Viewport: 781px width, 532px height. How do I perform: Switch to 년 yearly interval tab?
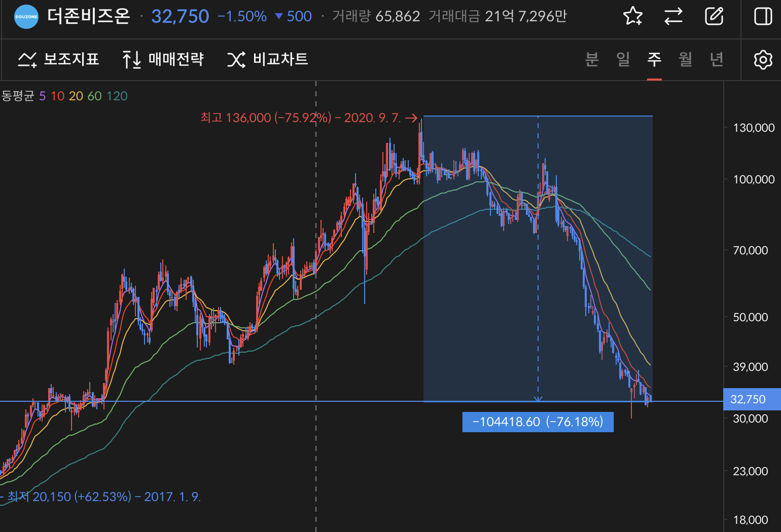(717, 59)
